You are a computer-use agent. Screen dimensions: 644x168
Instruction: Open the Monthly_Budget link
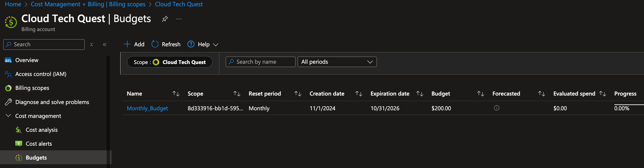coord(147,108)
